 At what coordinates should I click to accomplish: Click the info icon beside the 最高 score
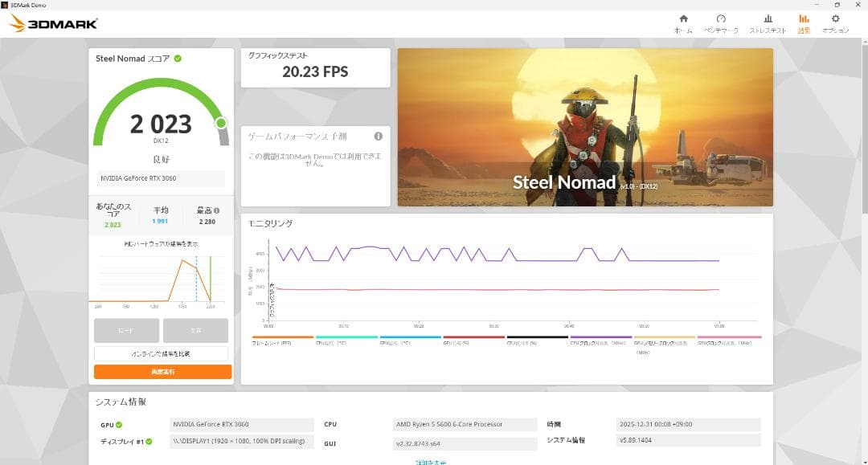[x=216, y=211]
